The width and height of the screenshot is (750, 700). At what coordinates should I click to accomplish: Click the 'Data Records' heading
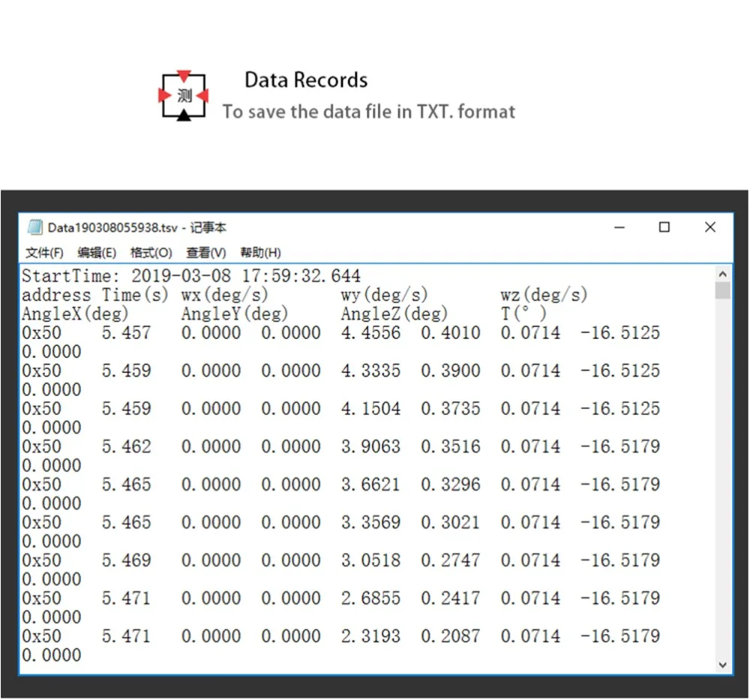pos(306,80)
